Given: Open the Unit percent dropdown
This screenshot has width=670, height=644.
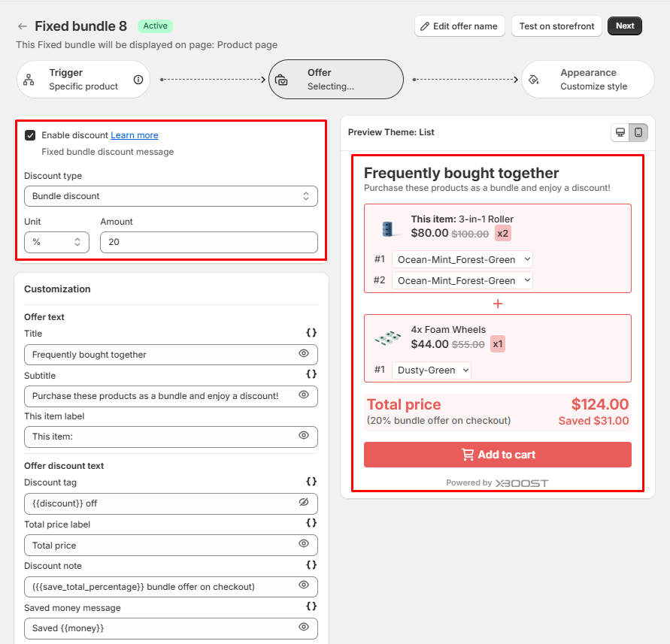Looking at the screenshot, I should (56, 242).
